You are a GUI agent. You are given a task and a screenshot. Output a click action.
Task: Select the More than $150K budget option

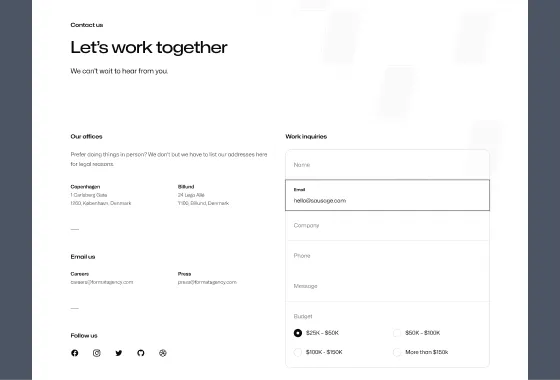click(397, 352)
